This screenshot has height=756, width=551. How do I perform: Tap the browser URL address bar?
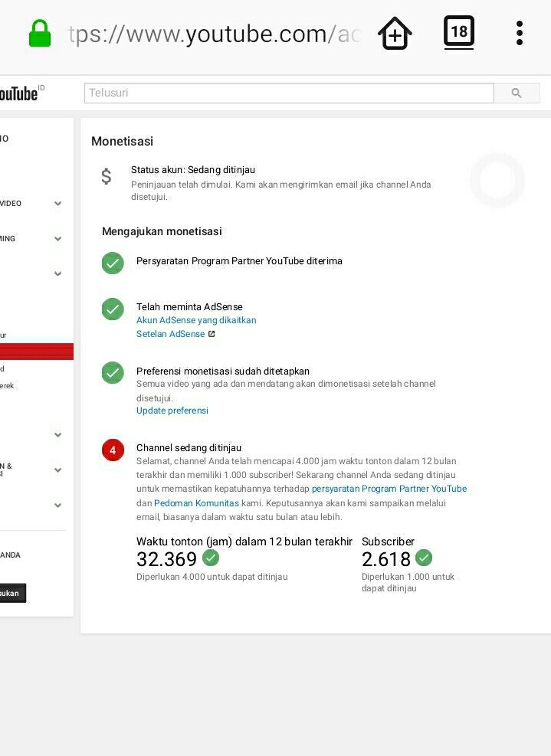click(x=215, y=34)
